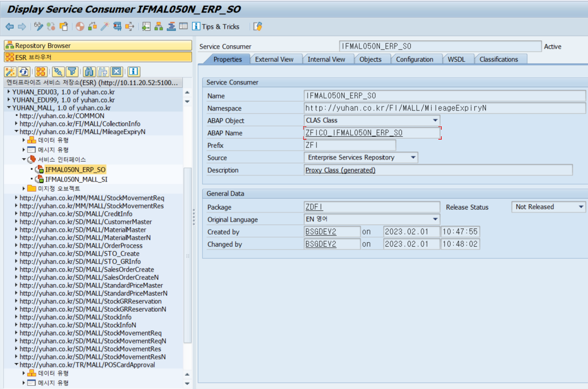Click the red-and-white circle toolbar icon
Screen dimensions: 588x389
pos(80,26)
